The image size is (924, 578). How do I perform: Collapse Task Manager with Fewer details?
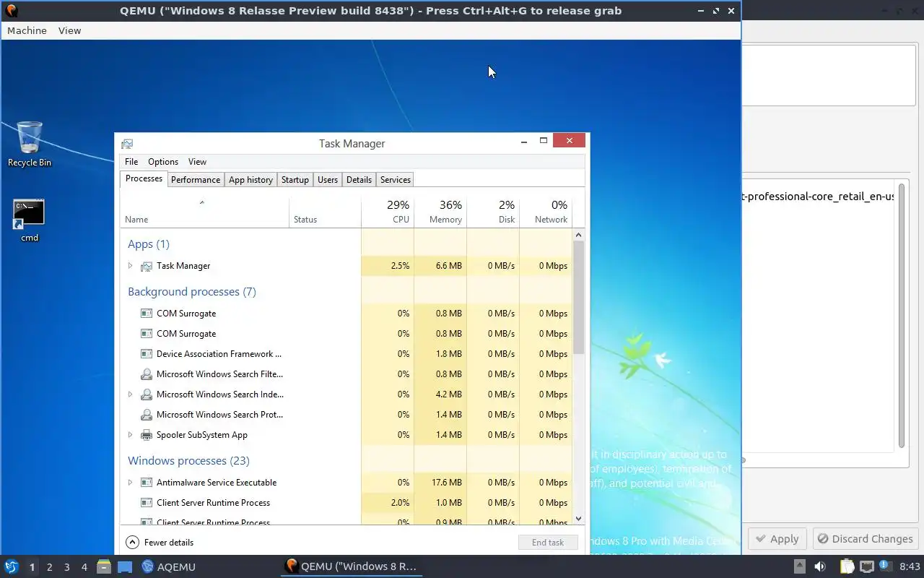160,543
